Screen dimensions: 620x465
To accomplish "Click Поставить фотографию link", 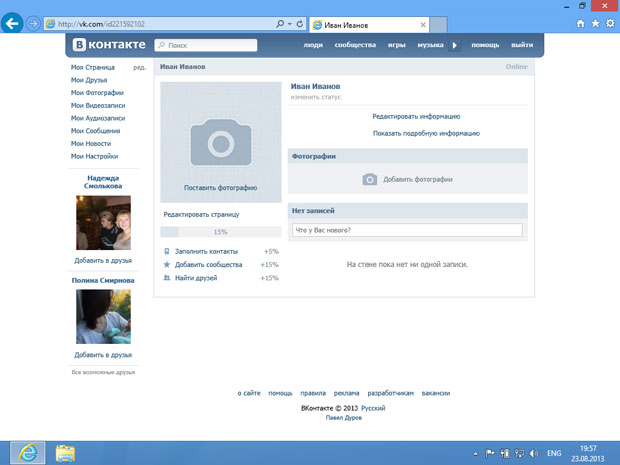I will pyautogui.click(x=221, y=188).
